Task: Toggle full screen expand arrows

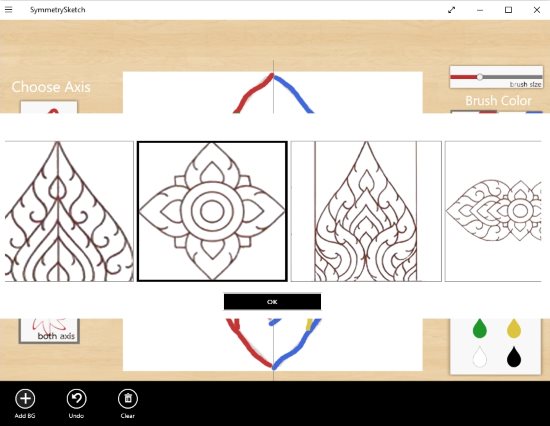Action: click(451, 10)
